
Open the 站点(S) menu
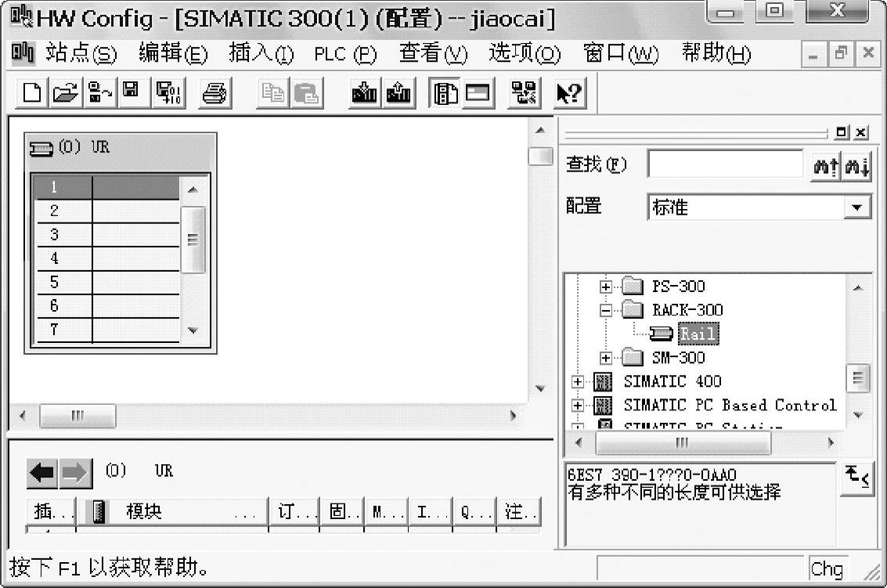click(x=81, y=53)
